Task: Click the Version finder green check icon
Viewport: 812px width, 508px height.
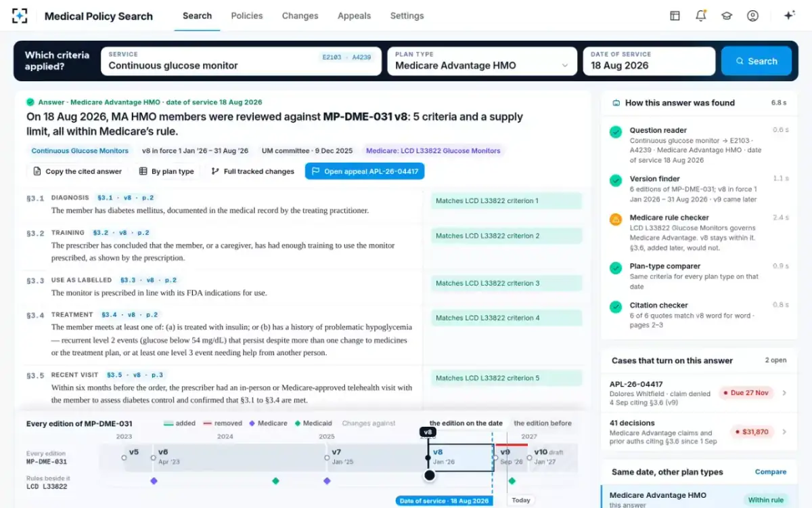Action: pyautogui.click(x=616, y=181)
